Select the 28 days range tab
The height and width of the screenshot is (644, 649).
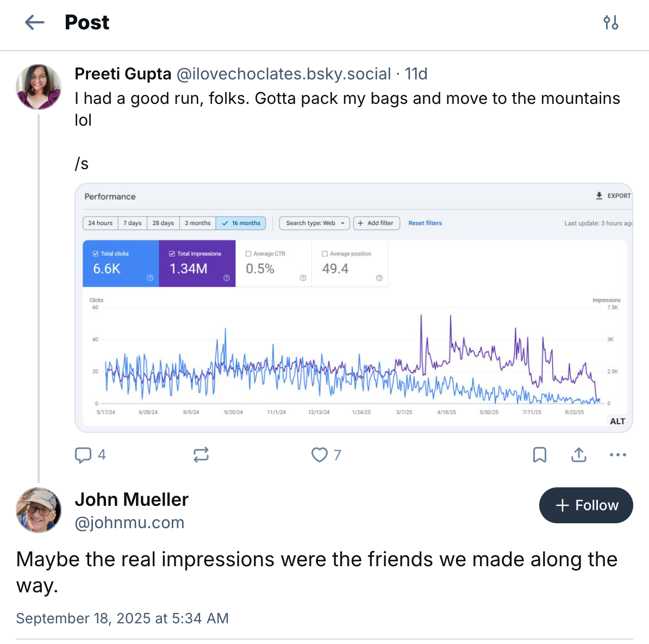(x=163, y=223)
